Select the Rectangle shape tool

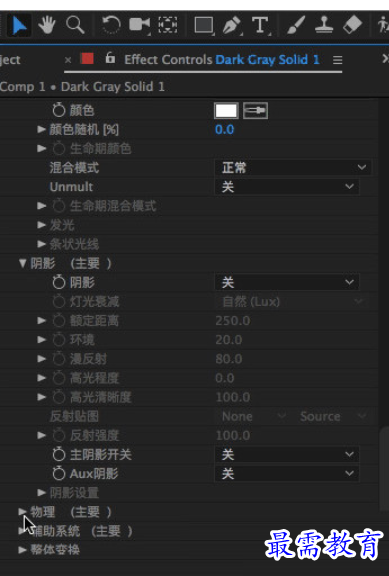tap(204, 25)
